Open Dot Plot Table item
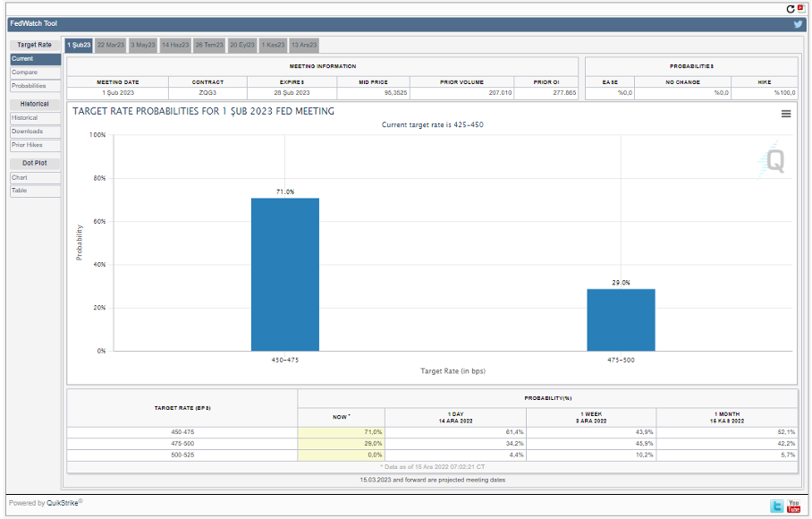This screenshot has height=519, width=812. 35,191
